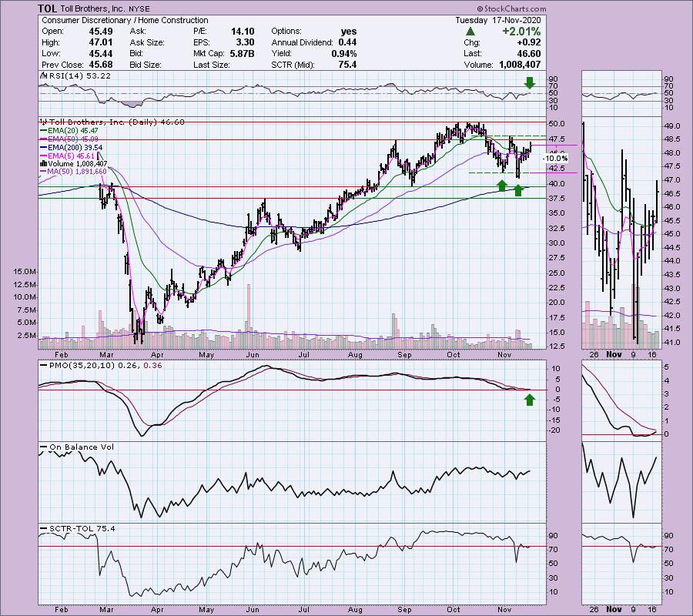Click the EMA(200) 39.54 legend entry
Viewport: 693px width, 616px height.
[x=71, y=147]
